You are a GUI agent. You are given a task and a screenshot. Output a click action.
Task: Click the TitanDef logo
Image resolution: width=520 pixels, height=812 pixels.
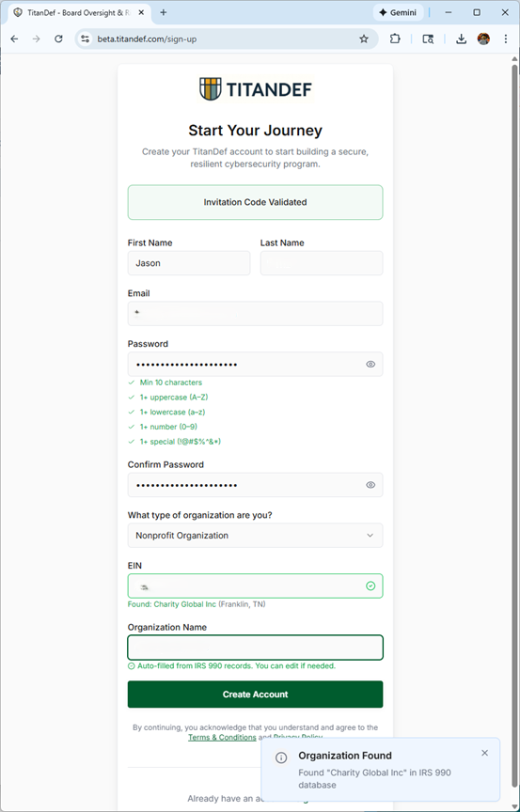[256, 89]
